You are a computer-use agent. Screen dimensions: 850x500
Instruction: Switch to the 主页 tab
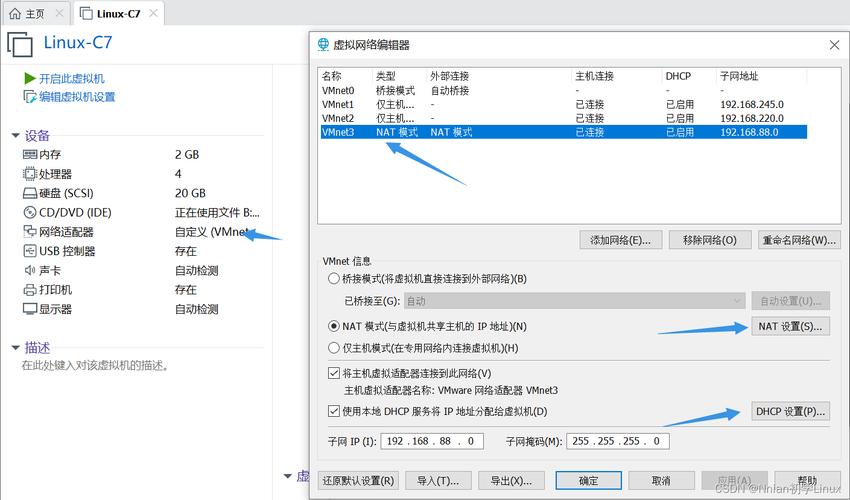point(37,14)
